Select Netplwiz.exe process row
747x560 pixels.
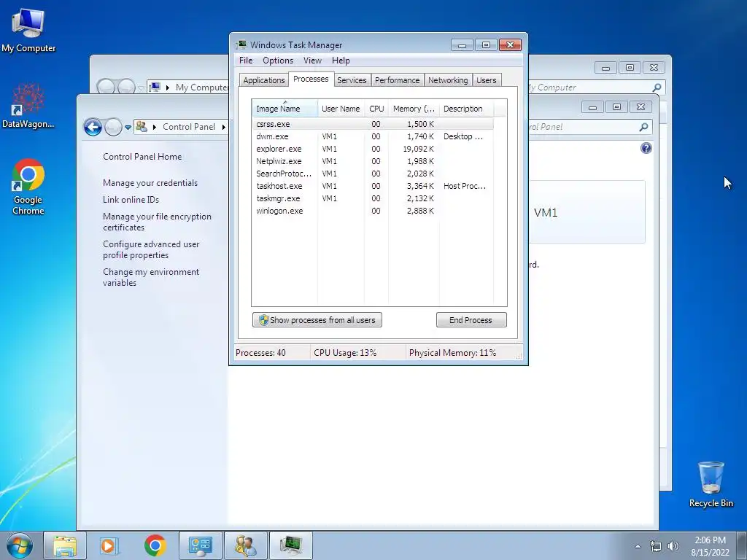[x=373, y=161]
